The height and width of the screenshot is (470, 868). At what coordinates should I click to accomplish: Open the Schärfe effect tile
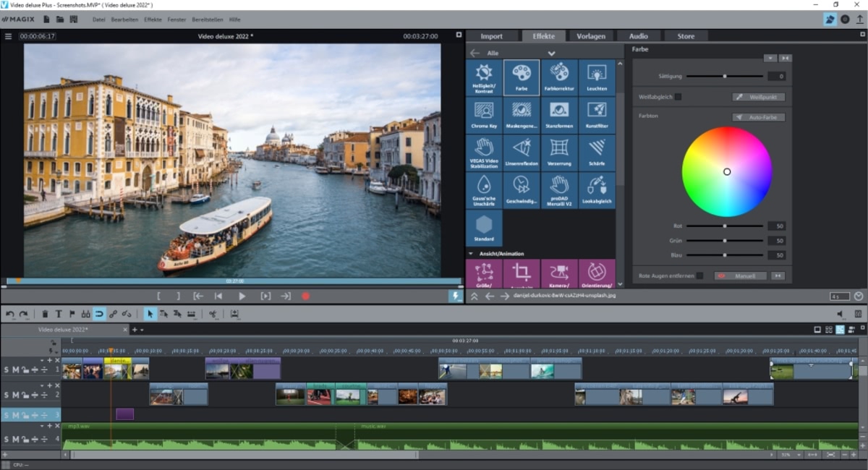597,153
